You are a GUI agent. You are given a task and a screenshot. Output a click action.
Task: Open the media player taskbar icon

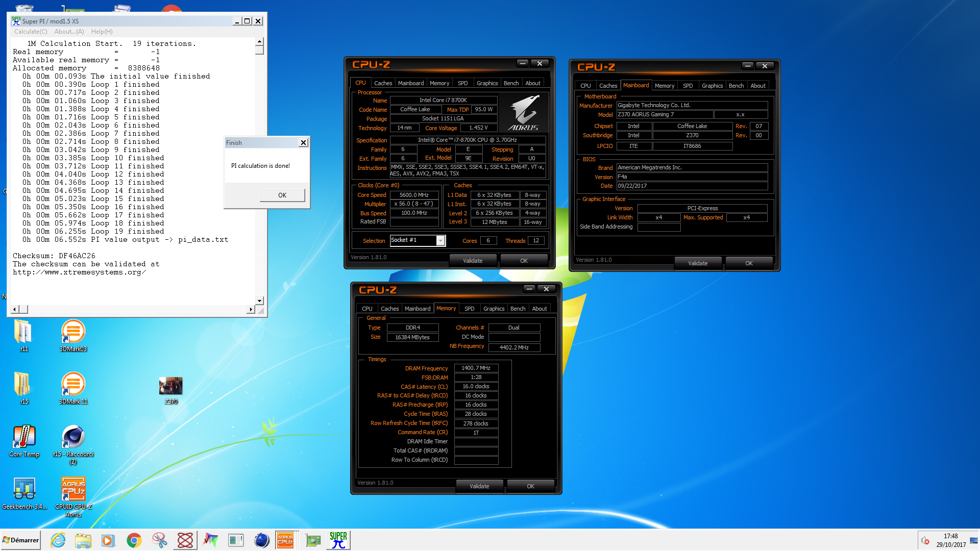108,540
